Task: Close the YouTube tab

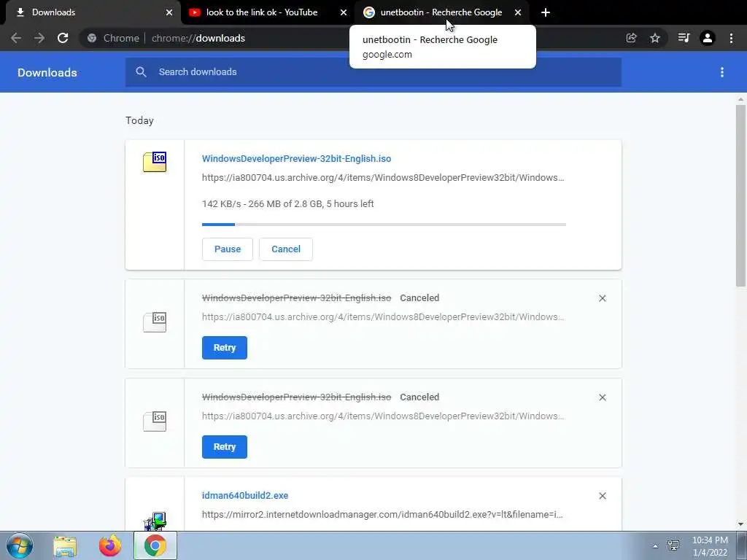Action: click(344, 12)
